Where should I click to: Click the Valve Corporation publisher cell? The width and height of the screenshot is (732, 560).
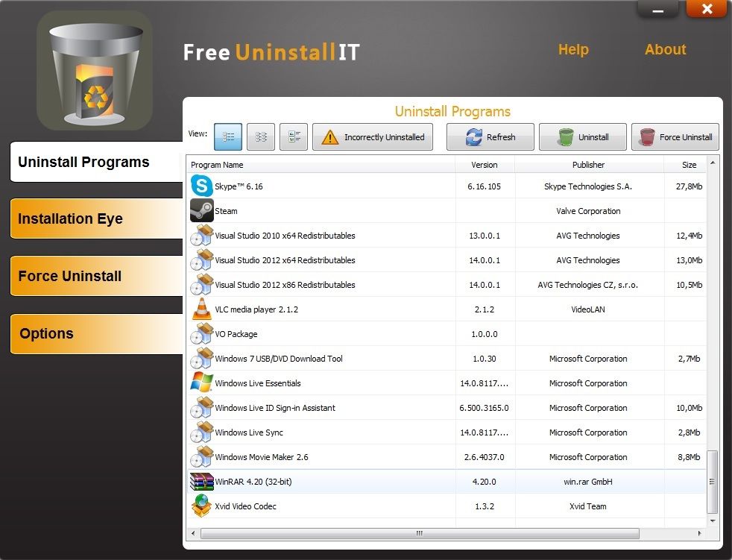tap(588, 211)
